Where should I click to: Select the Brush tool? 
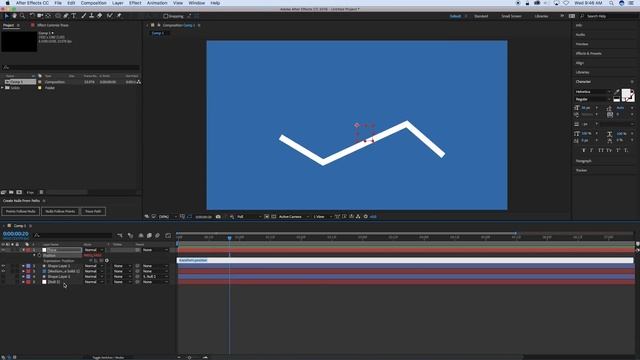(84, 16)
